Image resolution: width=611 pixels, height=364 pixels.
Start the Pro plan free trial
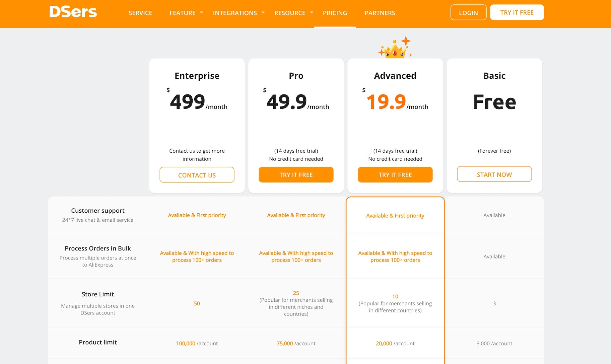(296, 175)
